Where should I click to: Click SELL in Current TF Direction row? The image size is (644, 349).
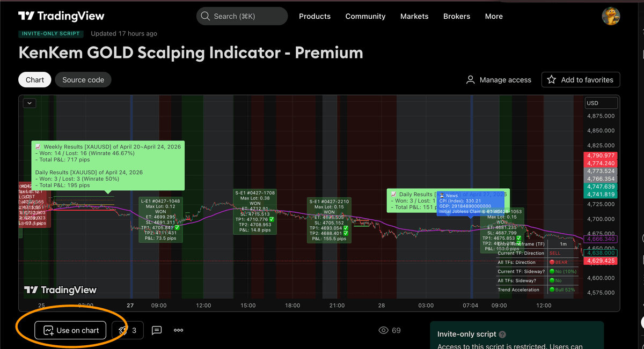click(554, 253)
